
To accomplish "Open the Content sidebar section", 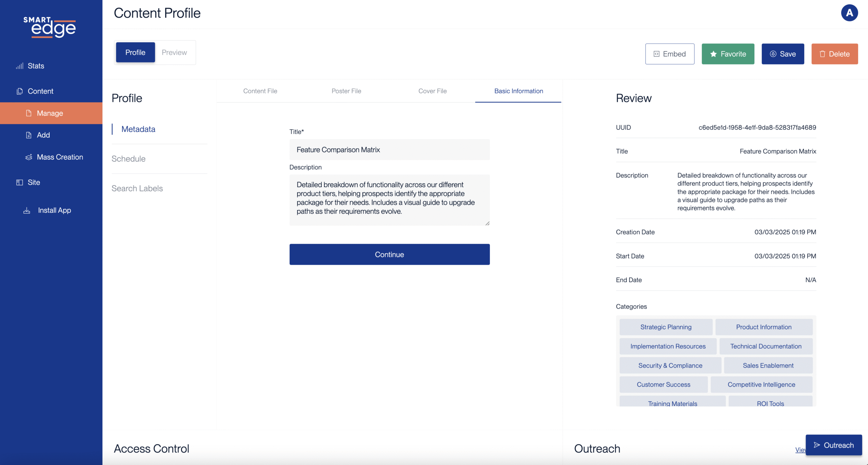I will pyautogui.click(x=35, y=91).
